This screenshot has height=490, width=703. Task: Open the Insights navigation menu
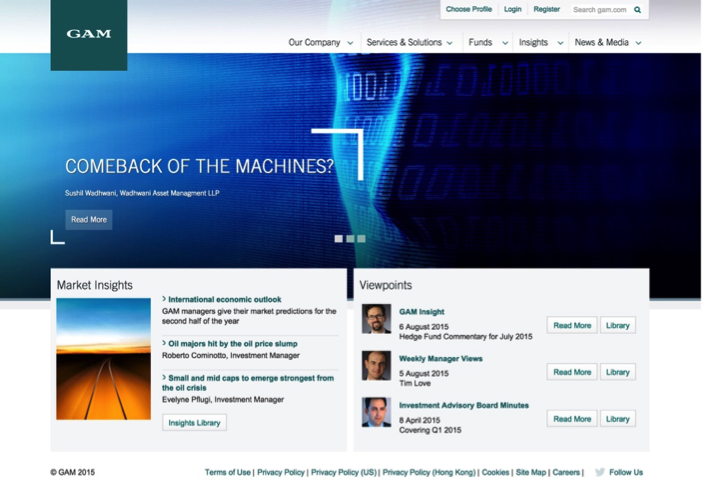point(539,43)
